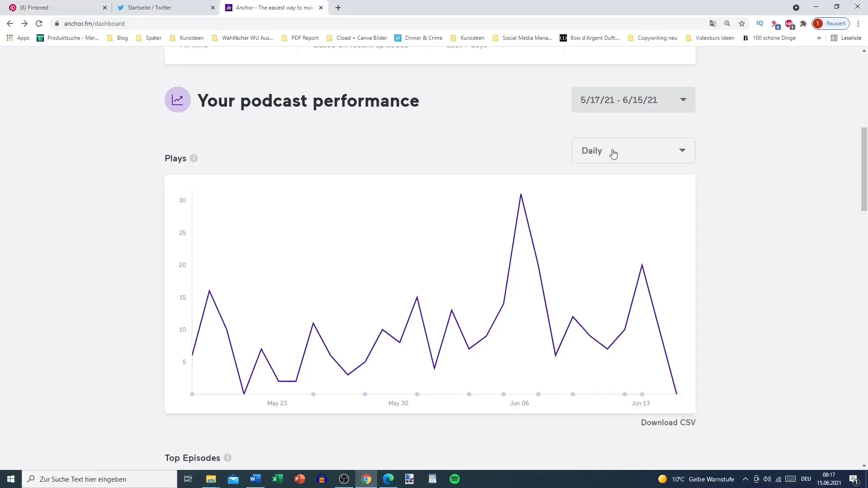The height and width of the screenshot is (488, 868).
Task: Open a new browser tab
Action: point(338,8)
